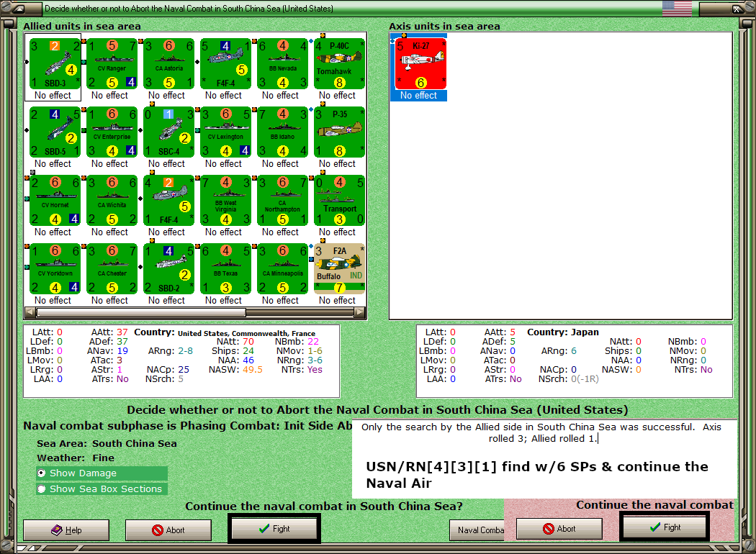Click the Allied Ships value 24
The width and height of the screenshot is (756, 554).
(248, 350)
